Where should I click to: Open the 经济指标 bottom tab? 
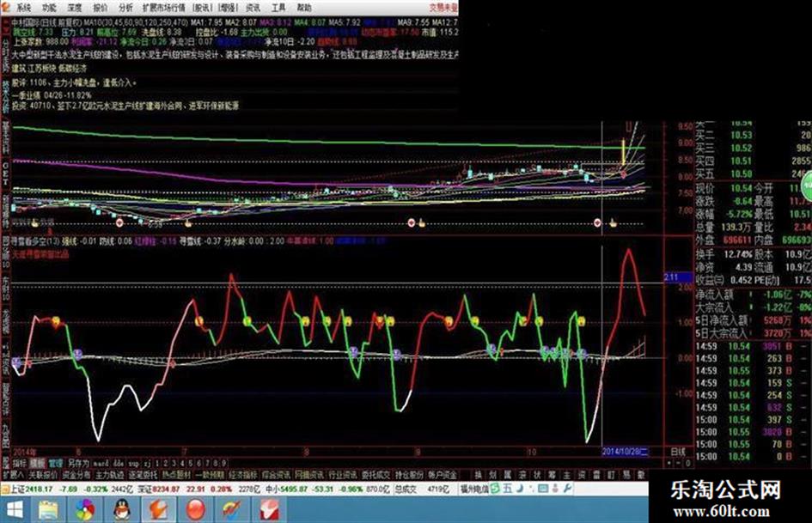243,474
